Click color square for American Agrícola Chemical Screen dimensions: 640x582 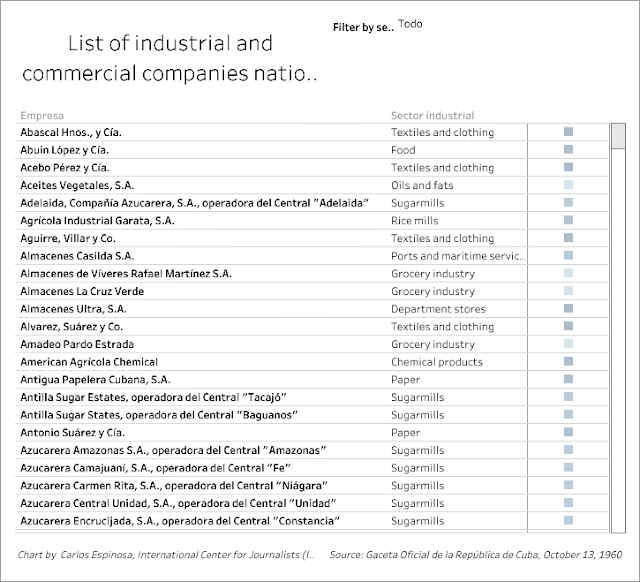click(x=568, y=362)
